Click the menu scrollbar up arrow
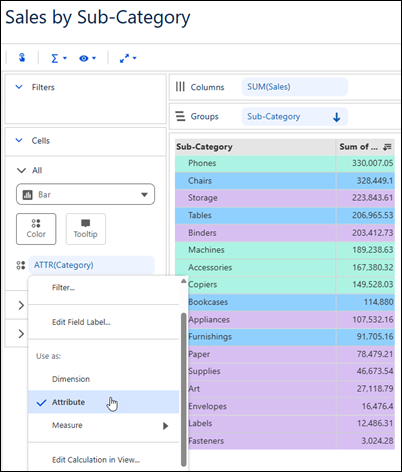This screenshot has width=402, height=472. (183, 281)
